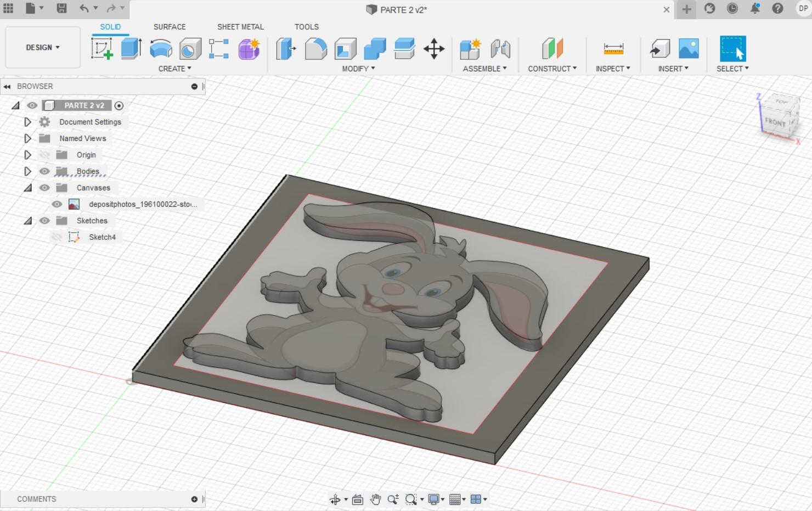The width and height of the screenshot is (812, 511).
Task: Open the Extensions icon in title bar
Action: (710, 8)
